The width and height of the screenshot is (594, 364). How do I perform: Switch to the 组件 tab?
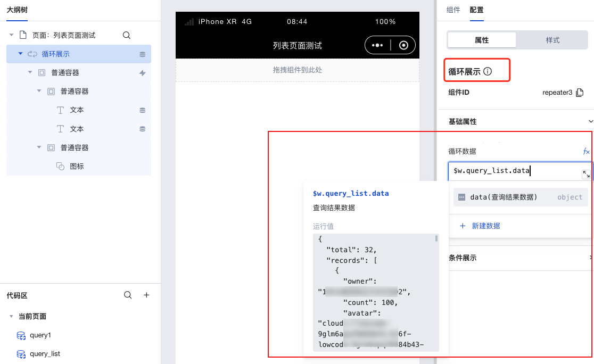point(453,10)
